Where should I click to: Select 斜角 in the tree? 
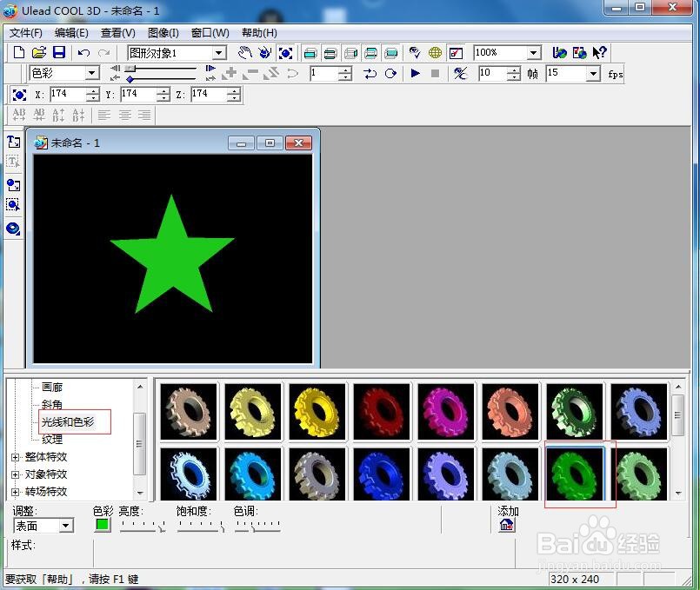click(52, 404)
